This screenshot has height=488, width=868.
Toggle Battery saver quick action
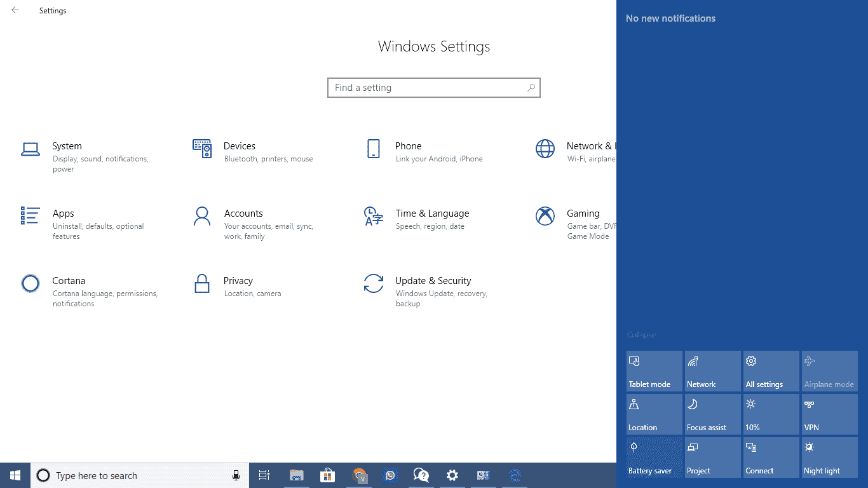click(x=654, y=457)
